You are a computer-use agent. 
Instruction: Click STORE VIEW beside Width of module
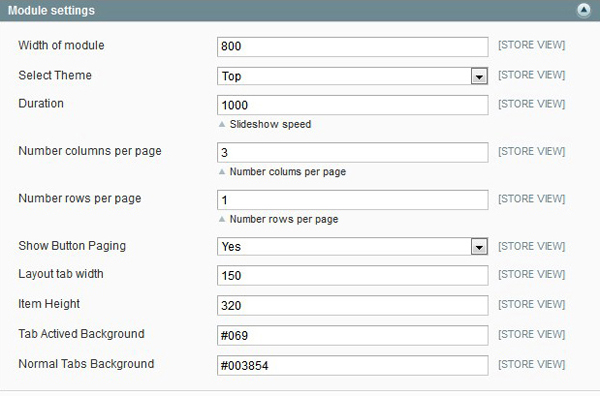[532, 45]
